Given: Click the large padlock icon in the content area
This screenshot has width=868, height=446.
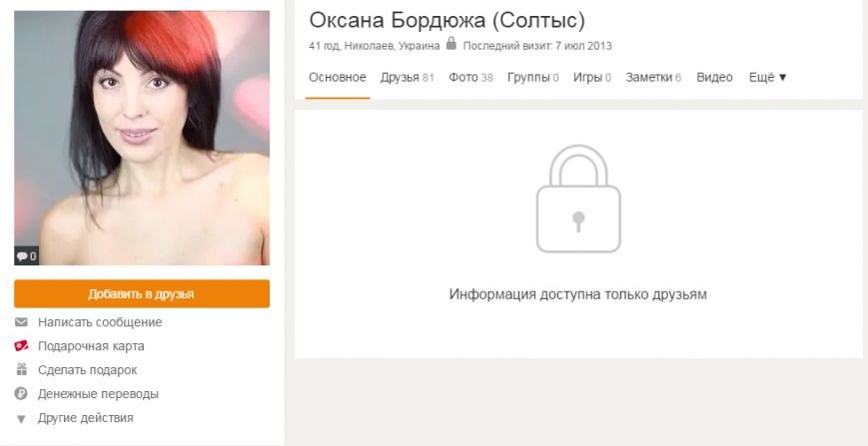Looking at the screenshot, I should [578, 199].
